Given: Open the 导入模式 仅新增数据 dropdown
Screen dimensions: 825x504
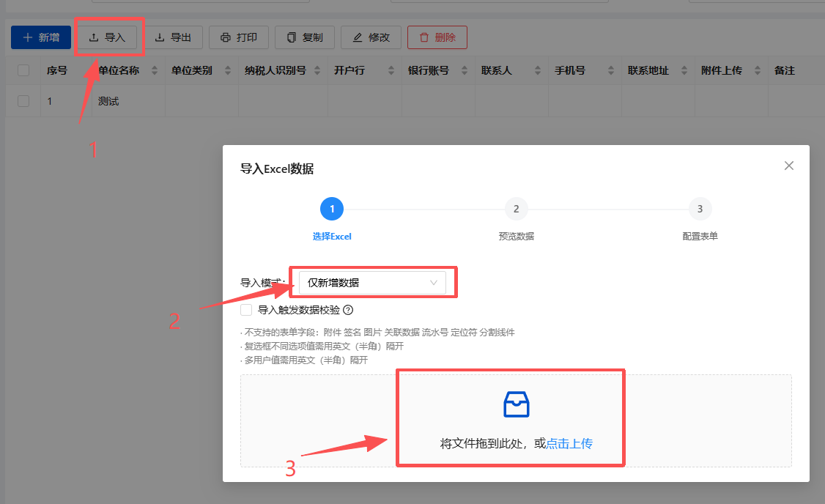Looking at the screenshot, I should (x=372, y=283).
